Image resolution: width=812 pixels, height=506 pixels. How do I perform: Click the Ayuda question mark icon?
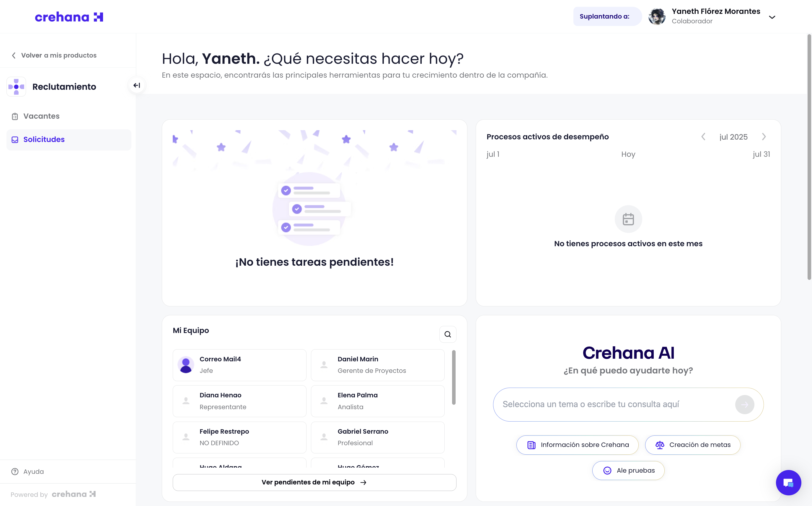[15, 471]
